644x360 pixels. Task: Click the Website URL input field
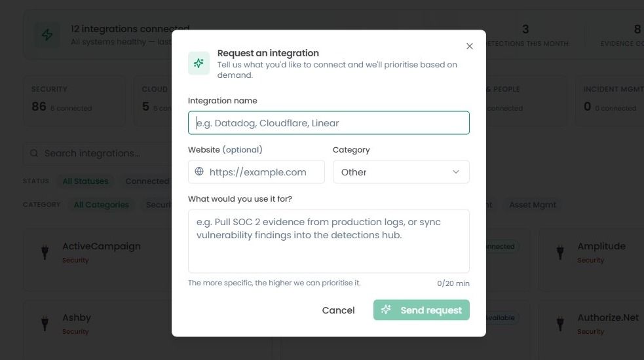click(x=256, y=172)
